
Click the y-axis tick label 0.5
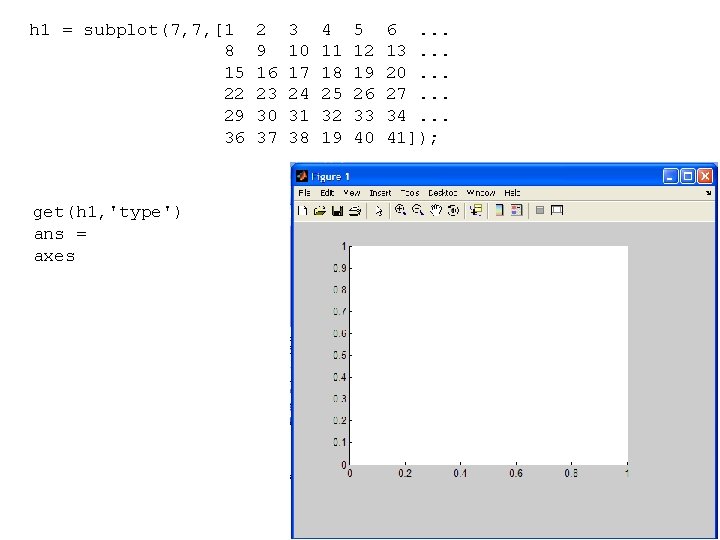coord(340,355)
